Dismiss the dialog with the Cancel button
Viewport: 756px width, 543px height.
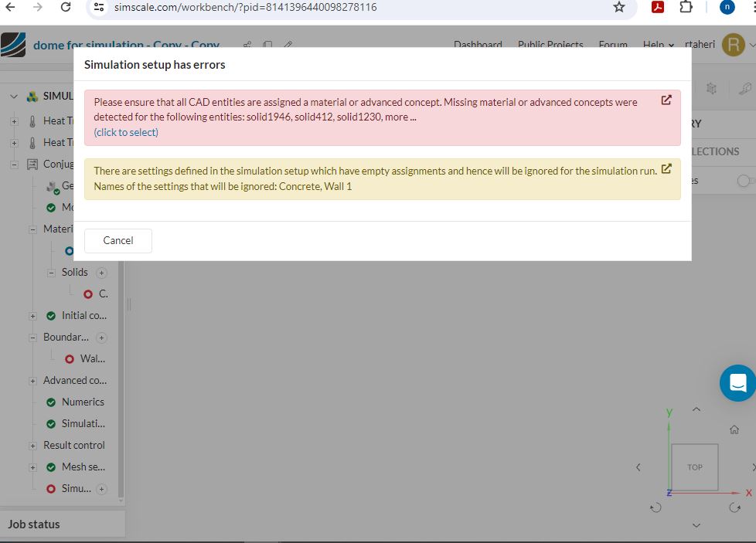click(x=117, y=240)
